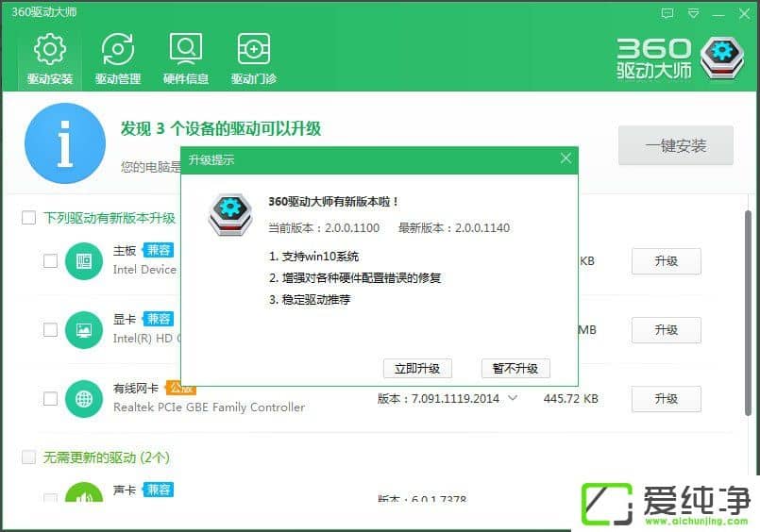The image size is (760, 532).
Task: Open the 驱动管理 (driver management) tab icon
Action: click(x=117, y=50)
